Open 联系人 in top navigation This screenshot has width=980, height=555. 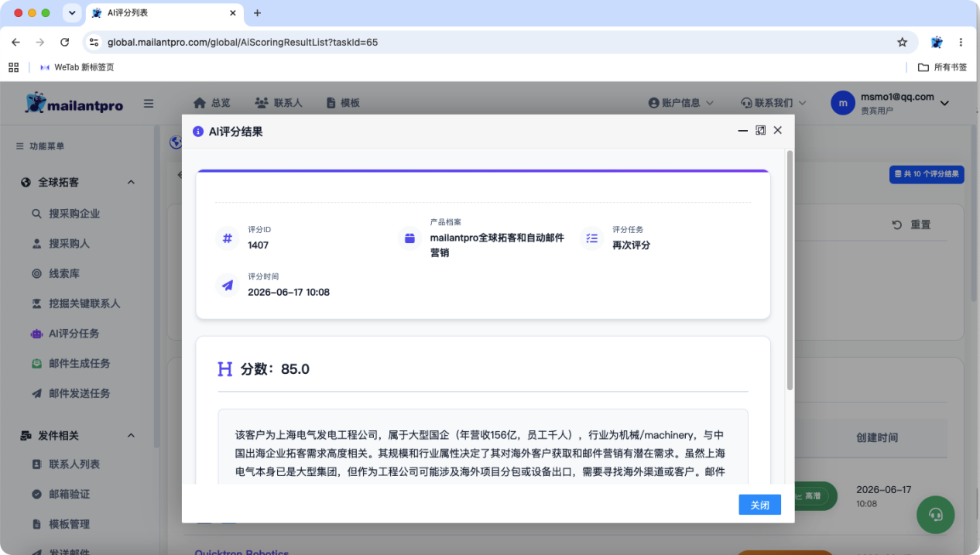(279, 103)
